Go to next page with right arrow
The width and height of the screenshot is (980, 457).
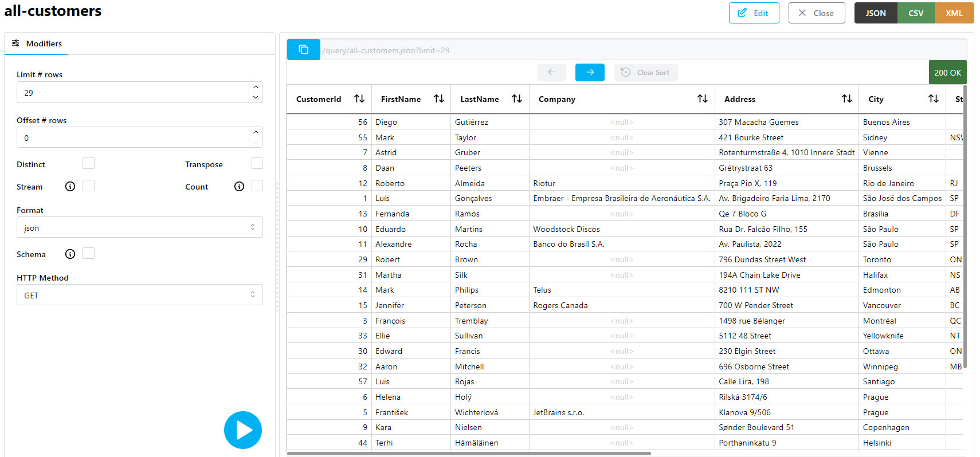click(x=590, y=72)
